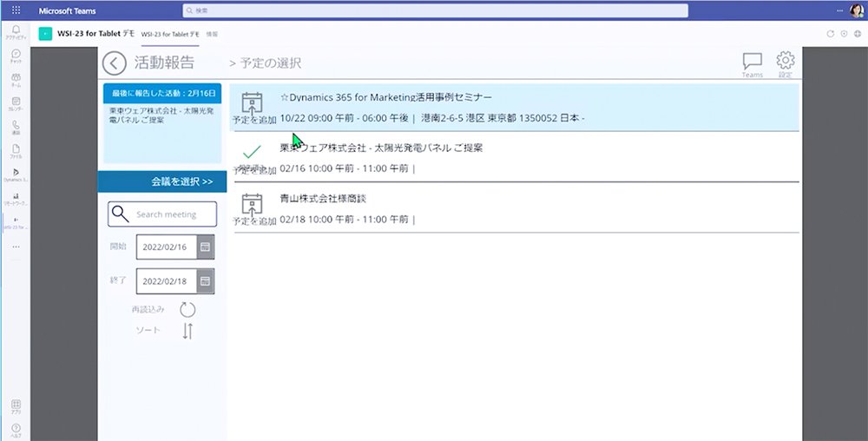Click the 再読込み label
Screen dimensions: 868x441
click(148, 309)
